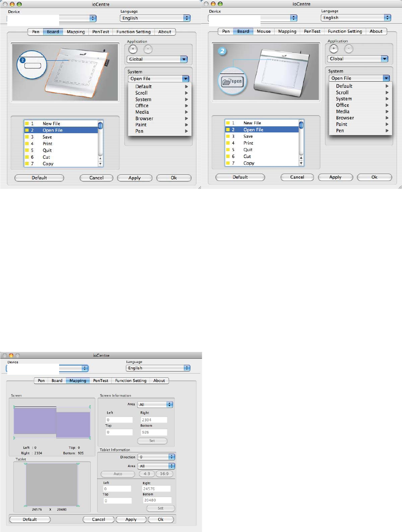Switch to Pen tab in orange-tablet window
Image resolution: width=402 pixels, height=532 pixels.
[x=35, y=32]
